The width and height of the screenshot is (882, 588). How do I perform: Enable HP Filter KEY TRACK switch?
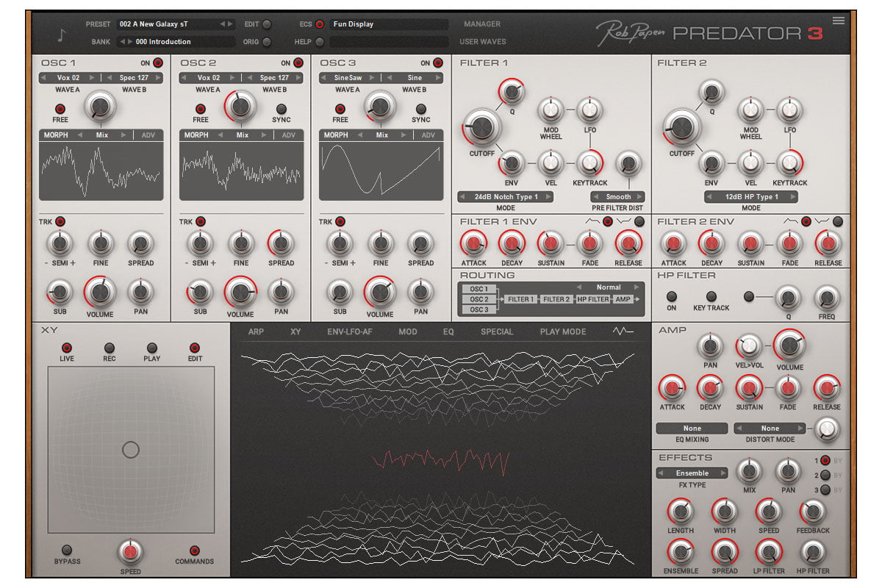click(x=711, y=296)
